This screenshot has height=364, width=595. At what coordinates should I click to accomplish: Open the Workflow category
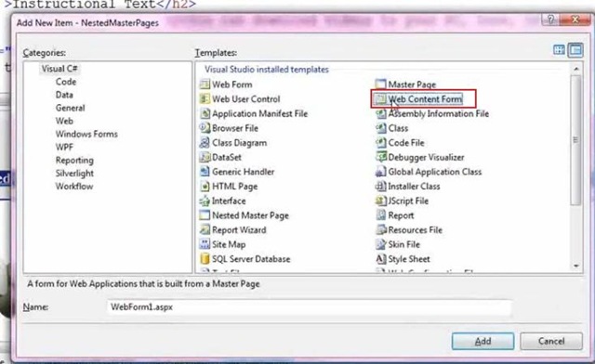pyautogui.click(x=74, y=186)
